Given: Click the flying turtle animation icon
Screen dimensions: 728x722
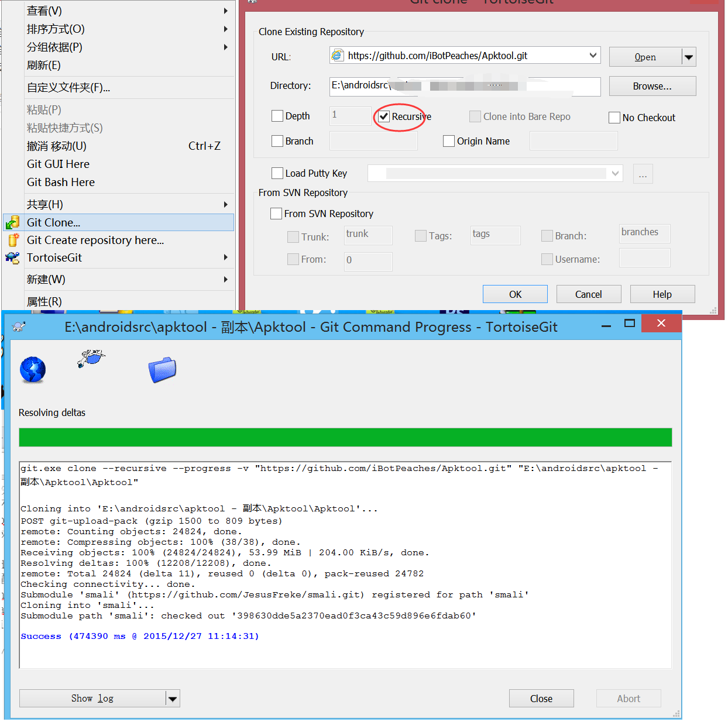Looking at the screenshot, I should [x=91, y=357].
